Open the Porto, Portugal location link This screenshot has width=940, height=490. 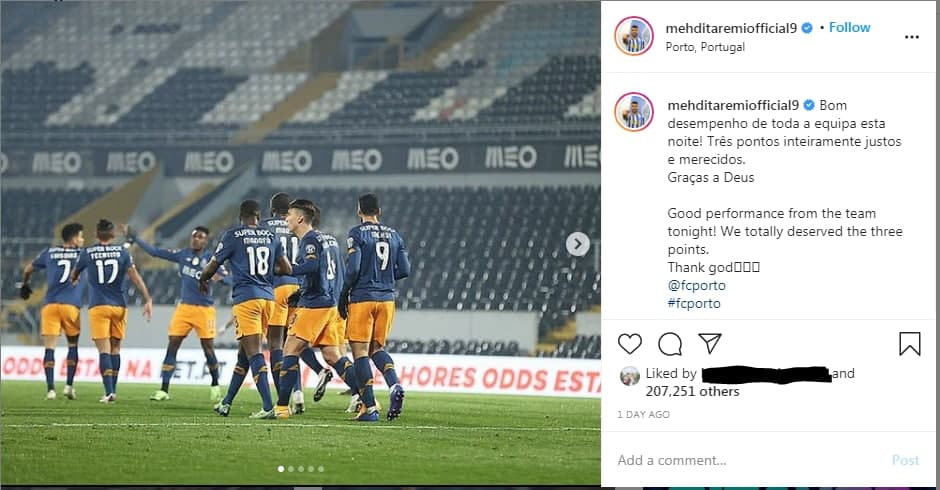705,47
